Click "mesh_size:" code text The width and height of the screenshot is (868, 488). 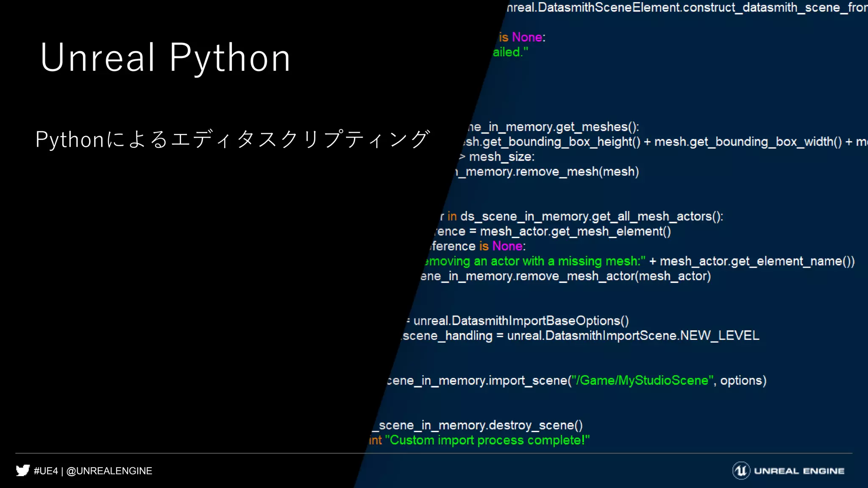point(502,157)
